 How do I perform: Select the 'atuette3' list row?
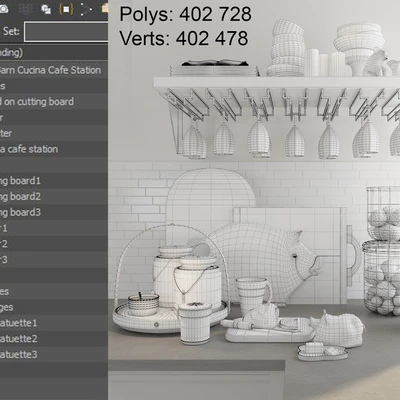tap(54, 354)
